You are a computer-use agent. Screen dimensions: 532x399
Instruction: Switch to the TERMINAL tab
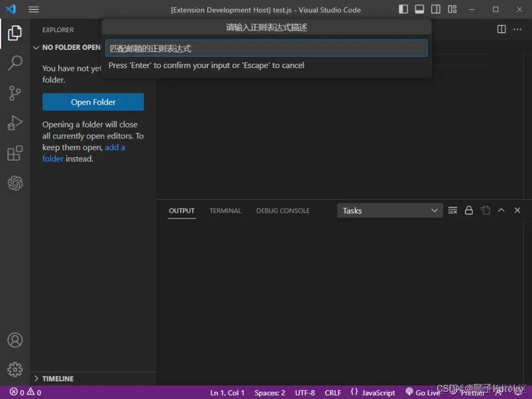click(x=226, y=211)
